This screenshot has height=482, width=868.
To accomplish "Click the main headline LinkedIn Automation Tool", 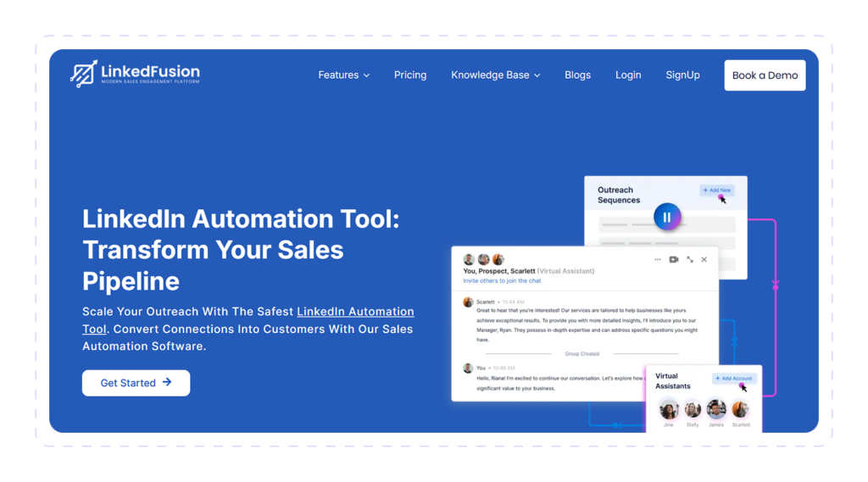I will point(241,250).
